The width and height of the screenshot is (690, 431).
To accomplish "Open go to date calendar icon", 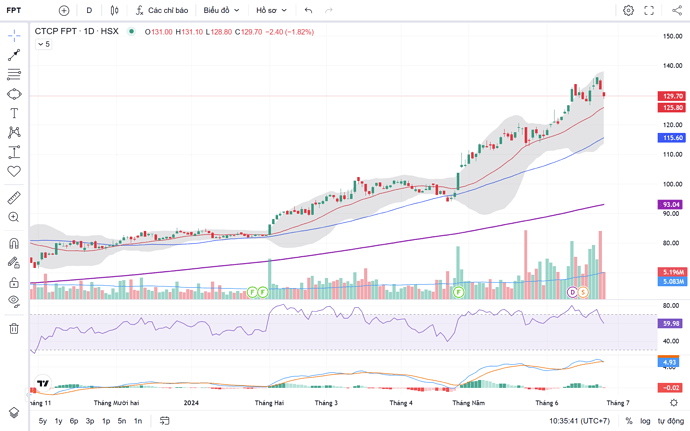I will pos(165,421).
